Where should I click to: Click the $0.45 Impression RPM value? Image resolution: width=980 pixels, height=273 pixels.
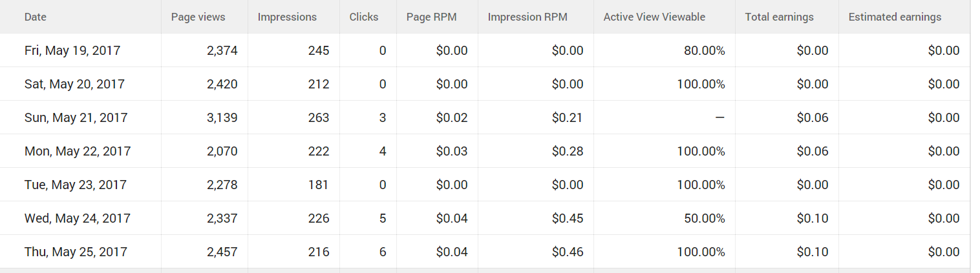567,218
